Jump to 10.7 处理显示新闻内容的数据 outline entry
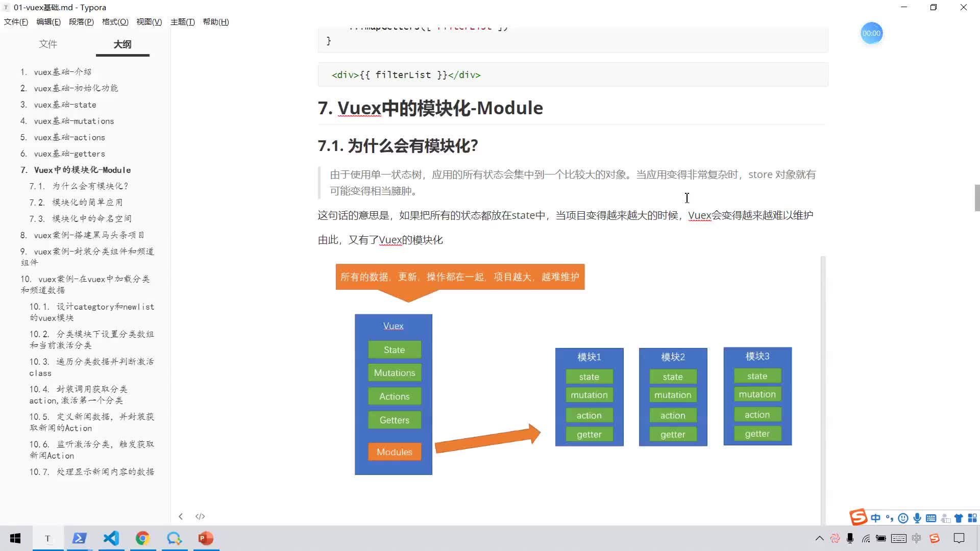Viewport: 980px width, 551px height. click(92, 472)
